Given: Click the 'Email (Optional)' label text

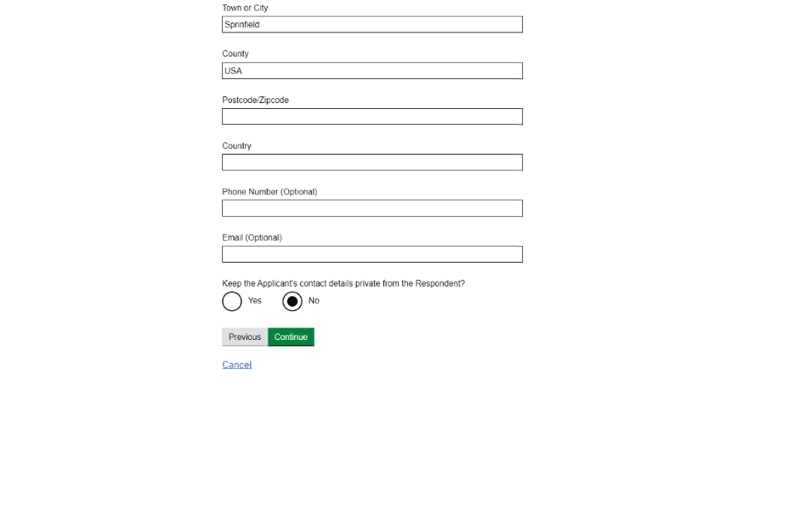Looking at the screenshot, I should click(x=252, y=238).
